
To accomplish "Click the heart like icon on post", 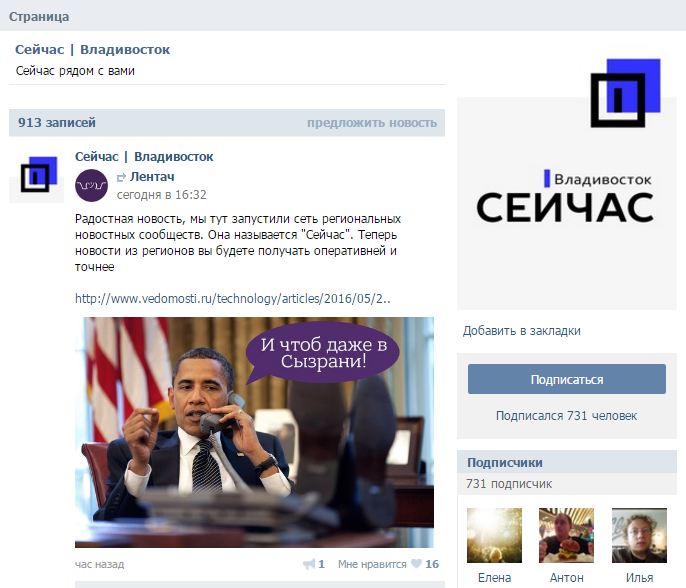I will [x=417, y=564].
